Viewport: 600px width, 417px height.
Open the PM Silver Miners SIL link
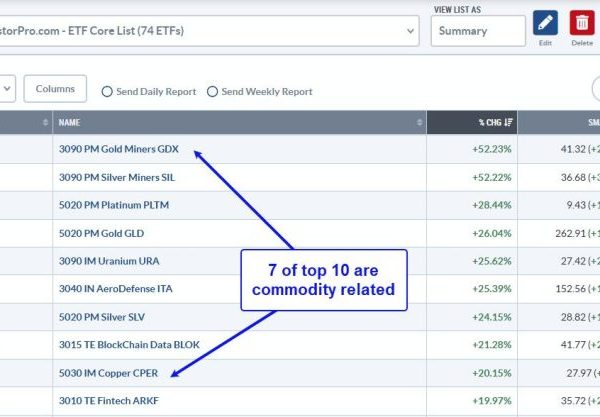coord(117,178)
